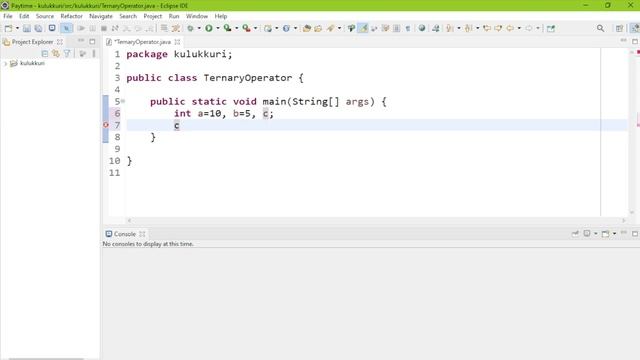
Task: Maximize the Project Explorer panel
Action: click(x=92, y=41)
